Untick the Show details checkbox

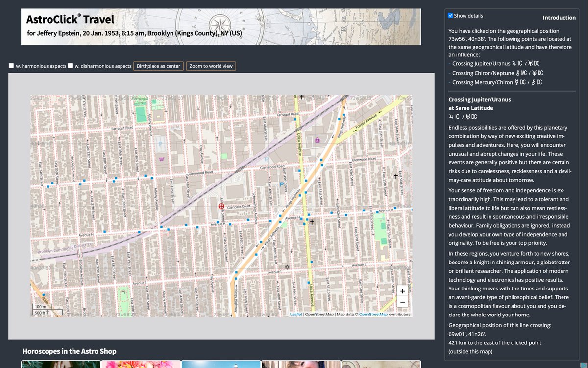pos(451,15)
